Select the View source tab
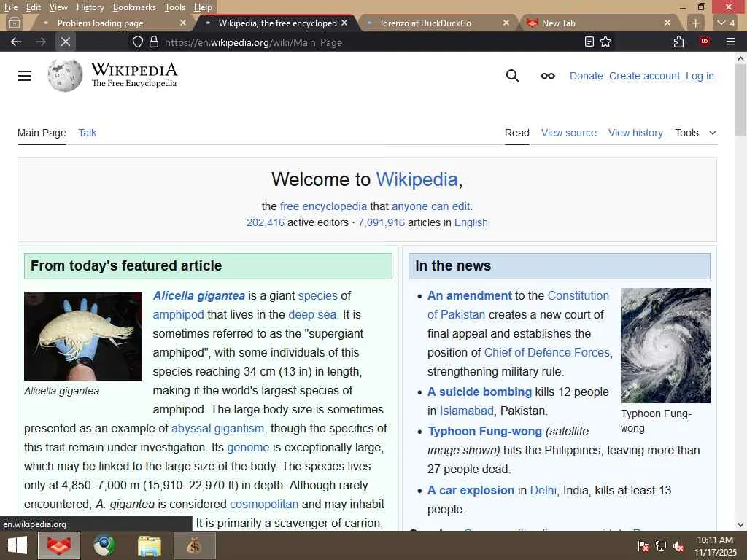747x560 pixels. pyautogui.click(x=569, y=133)
